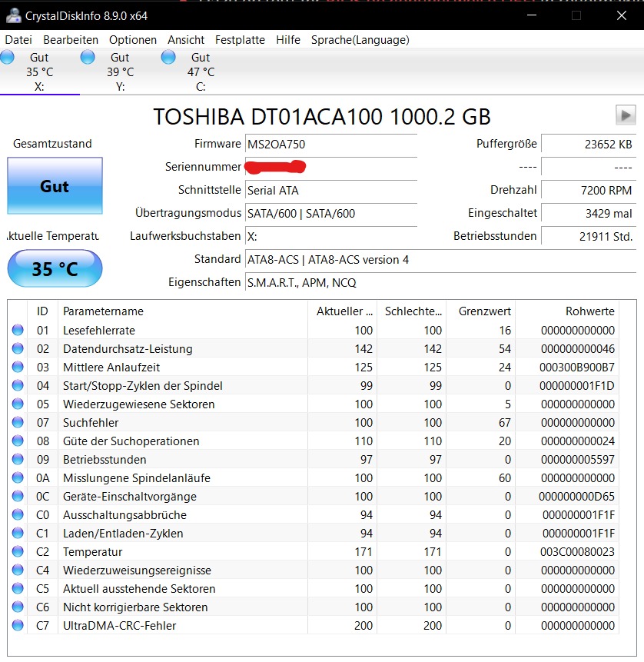Click status orb of Lesefehlerrate row
Image resolution: width=644 pixels, height=662 pixels.
pos(18,330)
